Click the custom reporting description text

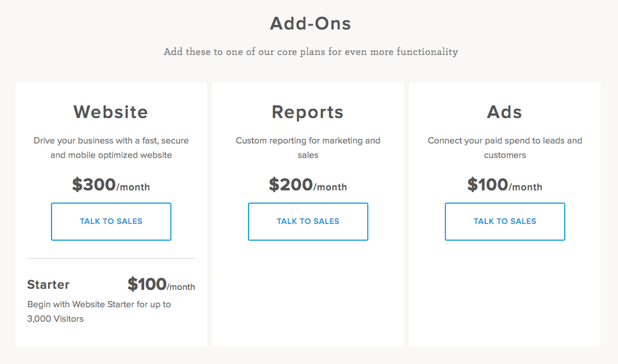pyautogui.click(x=308, y=148)
